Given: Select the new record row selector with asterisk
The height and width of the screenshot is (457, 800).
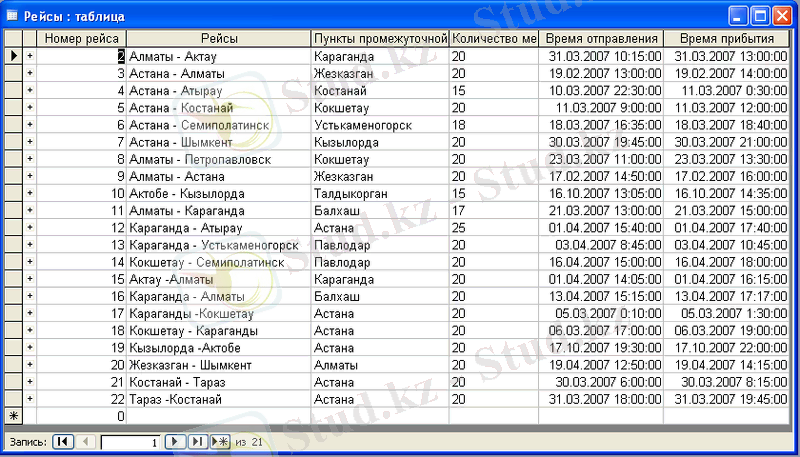Looking at the screenshot, I should pos(14,416).
